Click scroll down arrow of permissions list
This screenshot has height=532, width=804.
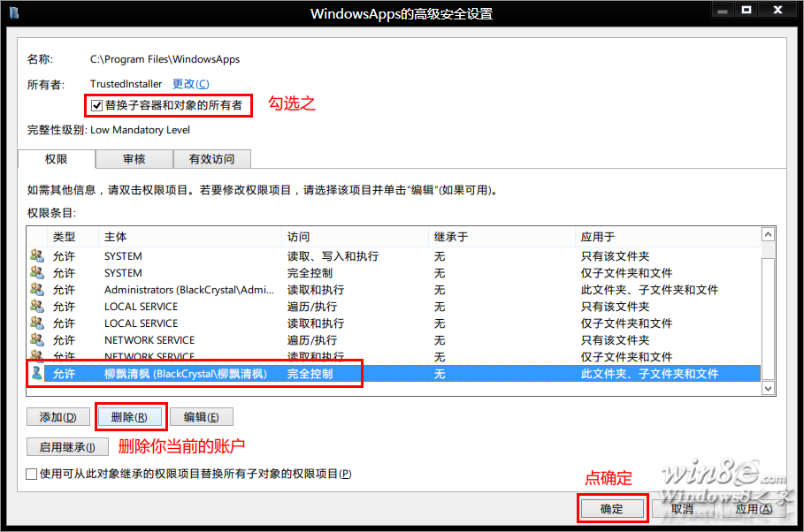[x=768, y=389]
